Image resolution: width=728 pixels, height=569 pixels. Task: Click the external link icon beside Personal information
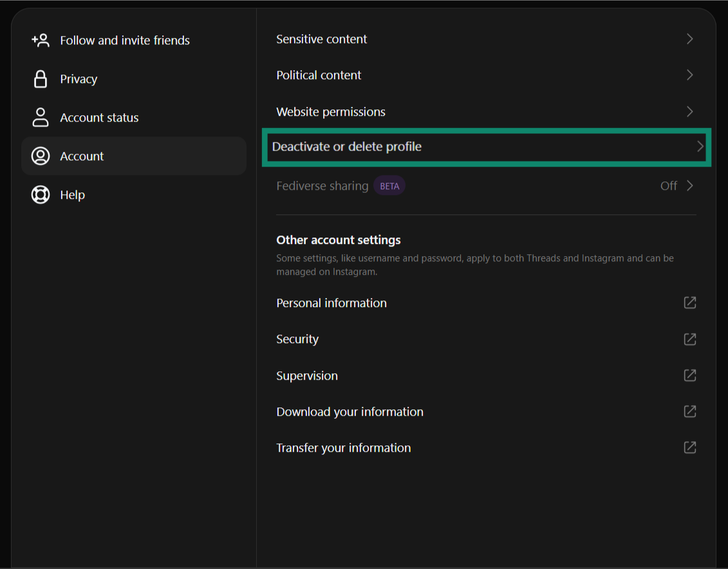click(x=689, y=303)
